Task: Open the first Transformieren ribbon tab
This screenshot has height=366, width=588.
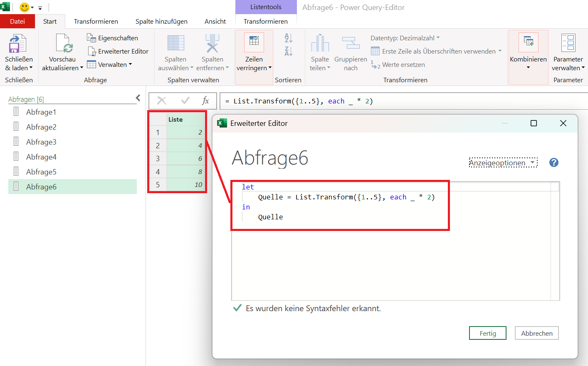Action: [x=96, y=21]
